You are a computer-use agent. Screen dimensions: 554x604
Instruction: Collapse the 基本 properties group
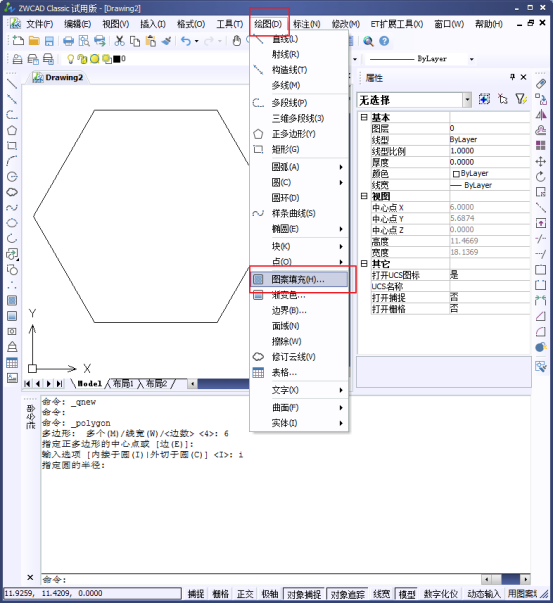point(364,117)
